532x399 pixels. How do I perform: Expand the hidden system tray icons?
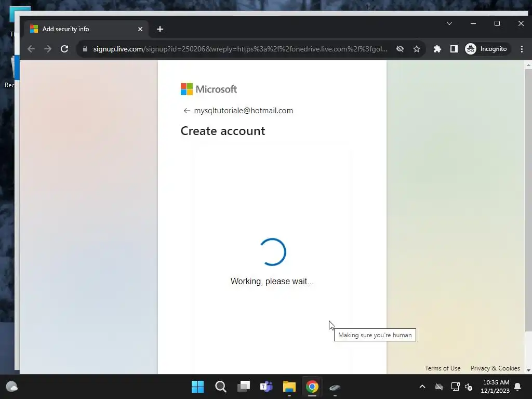(x=422, y=387)
